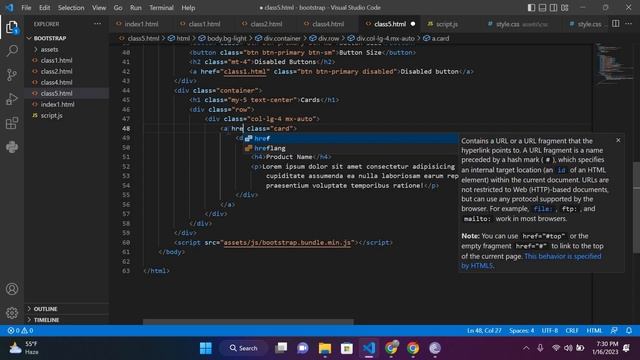Follow the 'specified by HTML5' link
This screenshot has height=360, width=640.
[531, 261]
